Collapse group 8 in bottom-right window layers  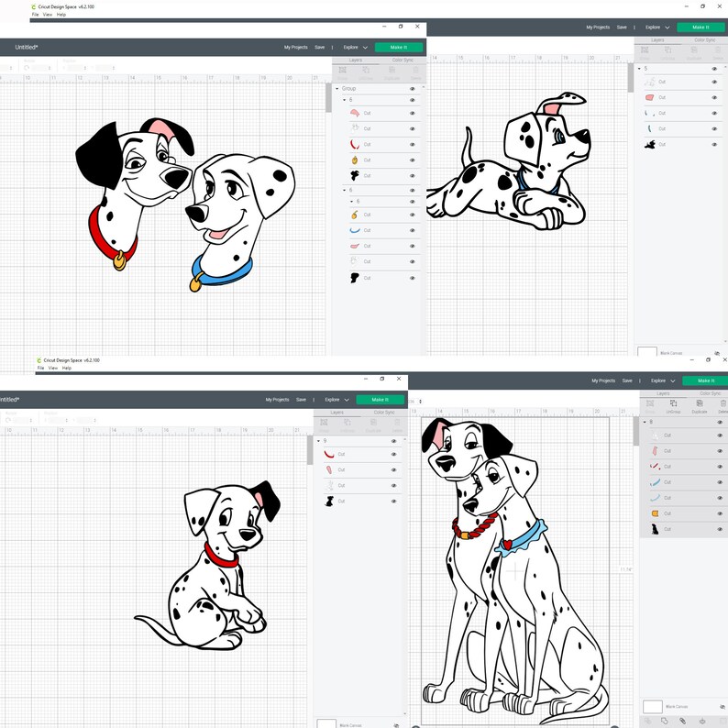[x=645, y=422]
